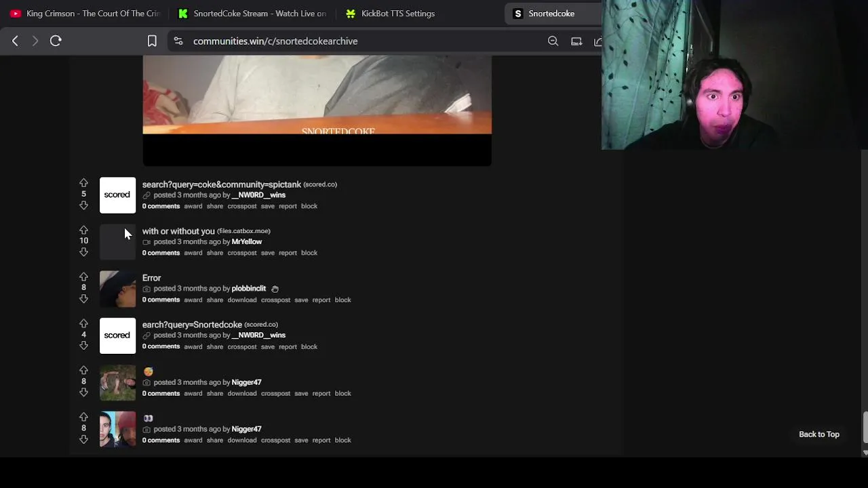Share the 'Error' post
This screenshot has height=488, width=868.
click(x=215, y=300)
